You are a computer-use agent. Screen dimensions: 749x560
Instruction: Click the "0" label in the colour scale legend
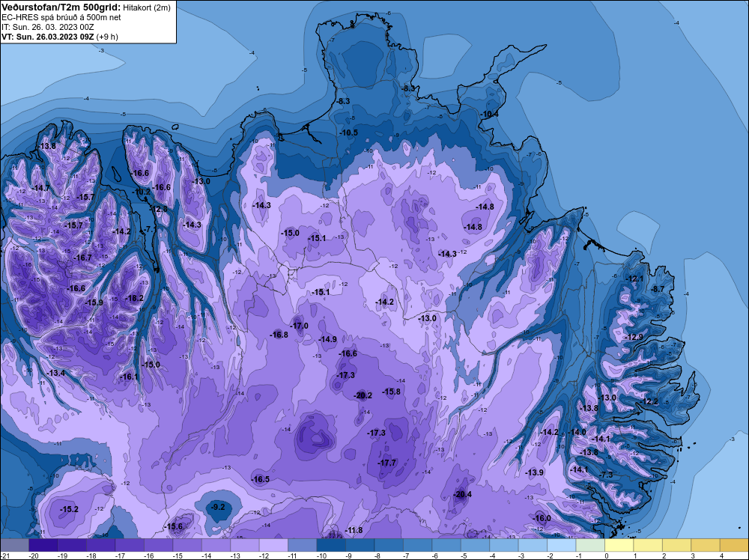607,556
